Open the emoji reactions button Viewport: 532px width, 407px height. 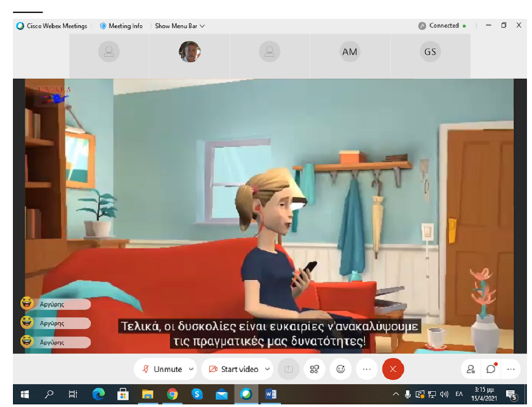[340, 369]
